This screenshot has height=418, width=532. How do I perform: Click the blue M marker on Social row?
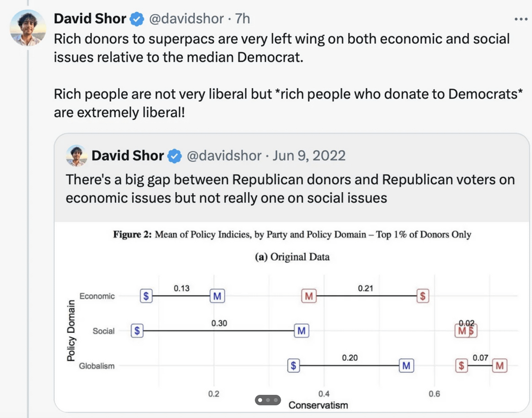point(301,331)
